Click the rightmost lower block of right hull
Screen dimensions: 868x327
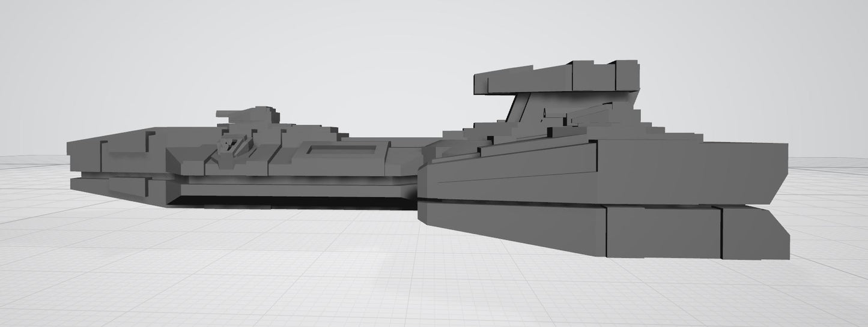[x=754, y=233]
